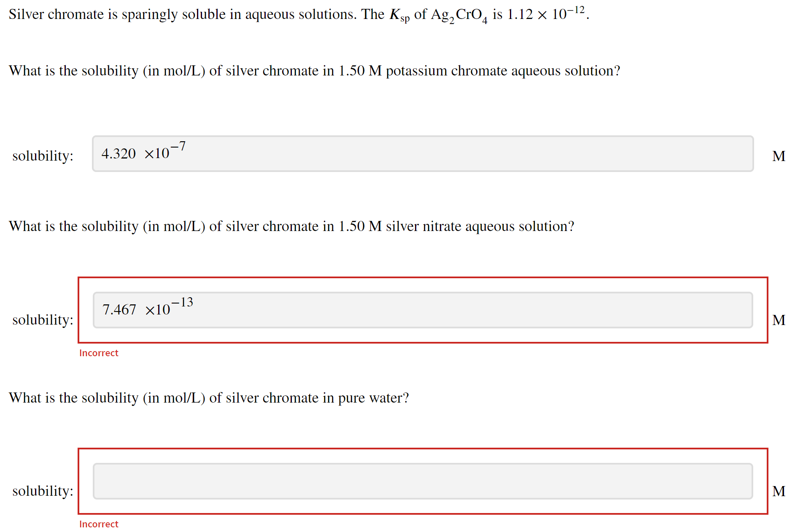795x532 pixels.
Task: Click the solubility label beside the silver nitrate answer
Action: click(43, 320)
